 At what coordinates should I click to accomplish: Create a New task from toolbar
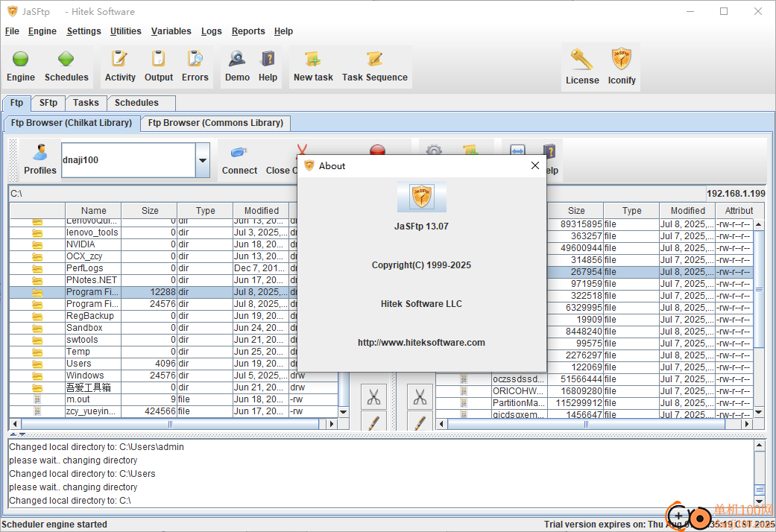pos(313,60)
